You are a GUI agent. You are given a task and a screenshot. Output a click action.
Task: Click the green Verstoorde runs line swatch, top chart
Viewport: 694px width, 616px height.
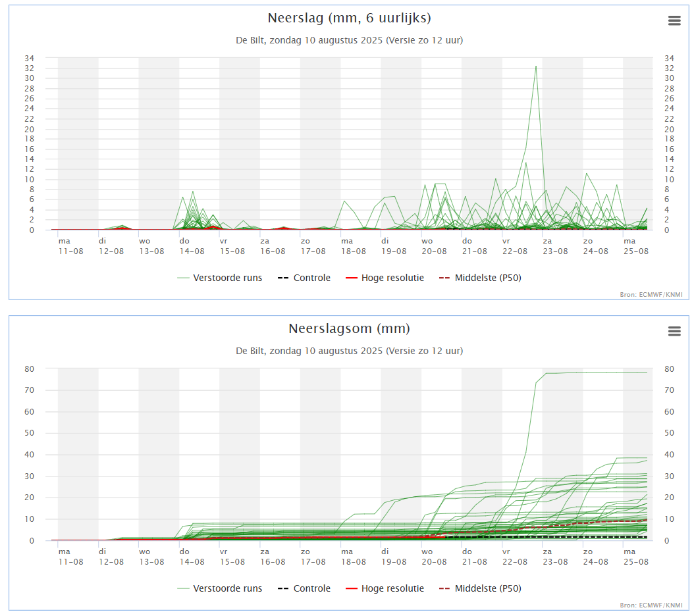(x=183, y=278)
